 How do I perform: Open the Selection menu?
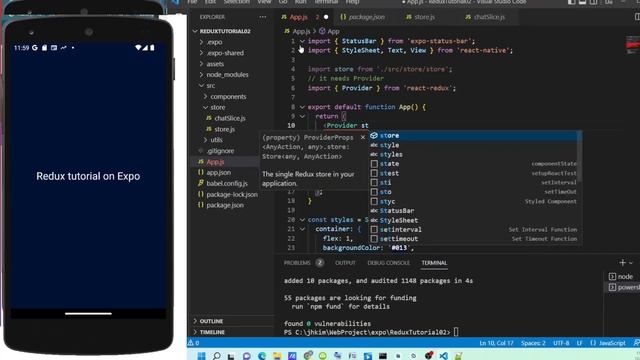(236, 2)
